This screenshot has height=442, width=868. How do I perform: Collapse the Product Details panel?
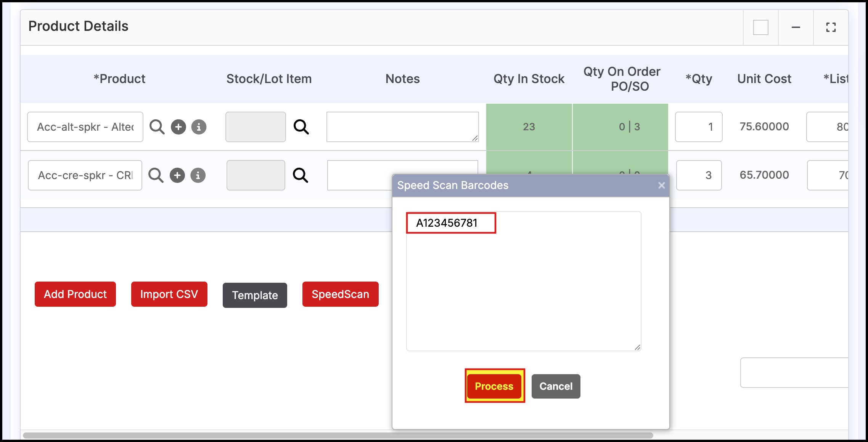[x=796, y=27]
